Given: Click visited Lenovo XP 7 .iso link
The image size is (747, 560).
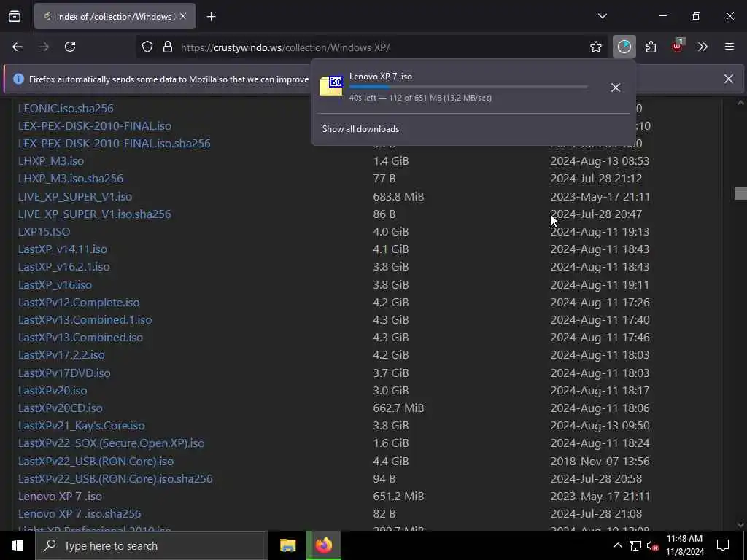Looking at the screenshot, I should coord(60,496).
